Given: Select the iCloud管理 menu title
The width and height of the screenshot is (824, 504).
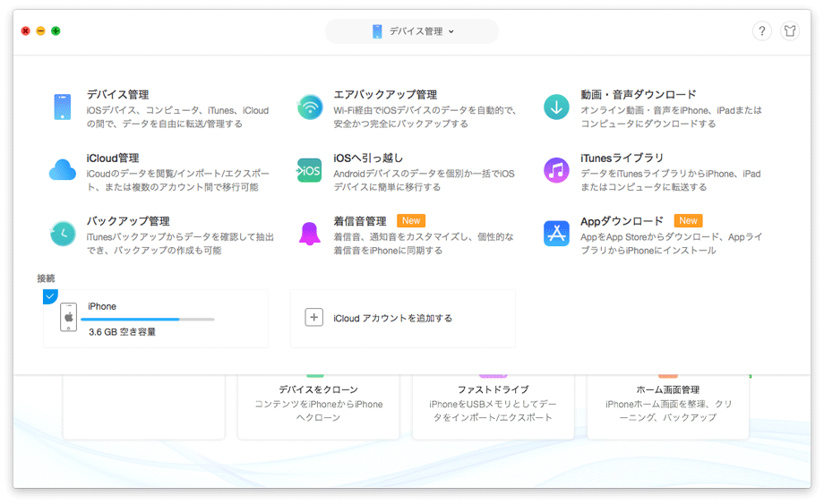Looking at the screenshot, I should pyautogui.click(x=113, y=158).
